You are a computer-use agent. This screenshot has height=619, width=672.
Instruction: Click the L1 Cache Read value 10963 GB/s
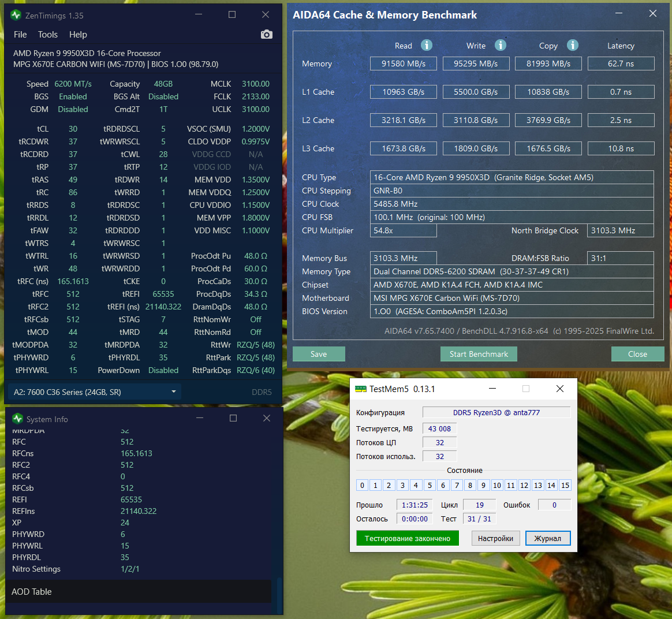[x=404, y=92]
